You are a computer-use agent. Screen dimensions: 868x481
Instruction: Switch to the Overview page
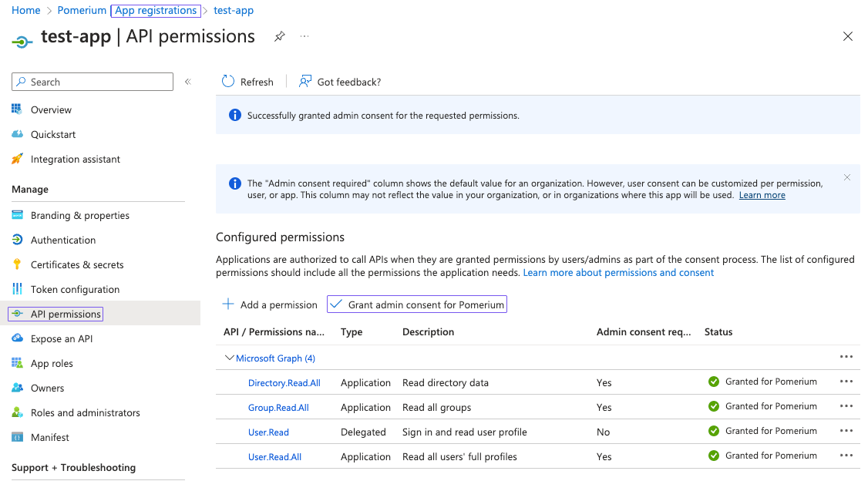click(52, 109)
